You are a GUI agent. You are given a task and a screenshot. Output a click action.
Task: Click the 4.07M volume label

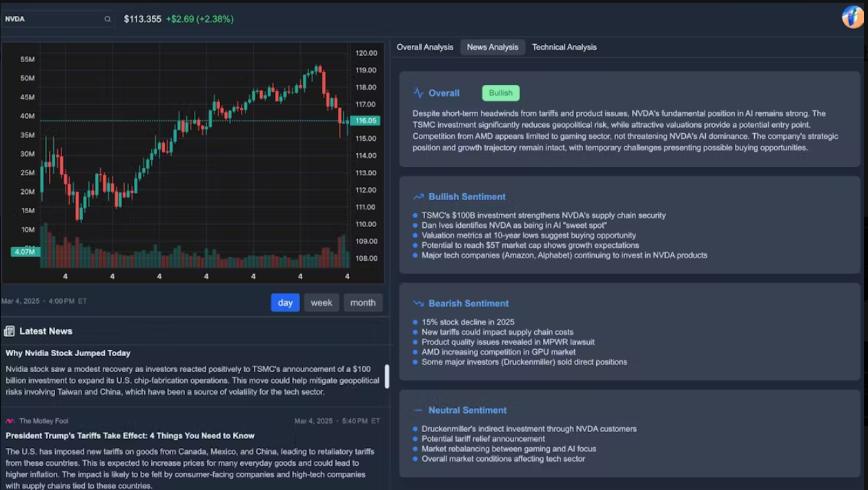[x=24, y=252]
